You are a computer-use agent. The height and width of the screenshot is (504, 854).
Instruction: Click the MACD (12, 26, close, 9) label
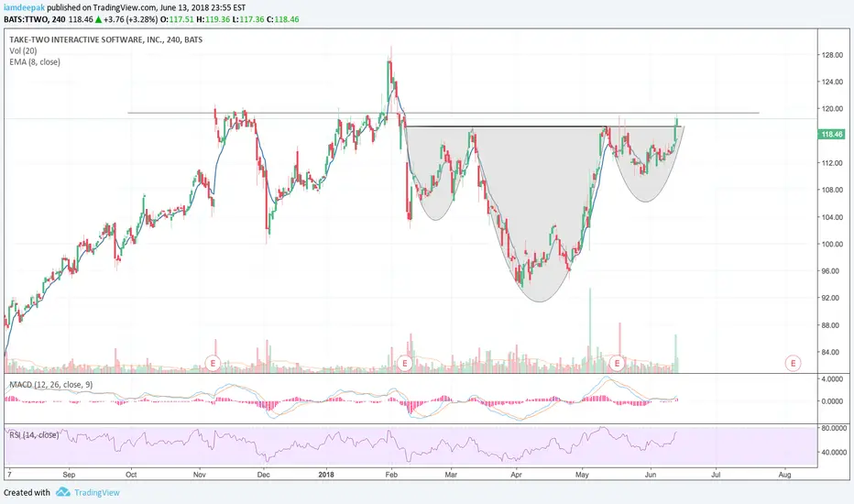pos(51,385)
